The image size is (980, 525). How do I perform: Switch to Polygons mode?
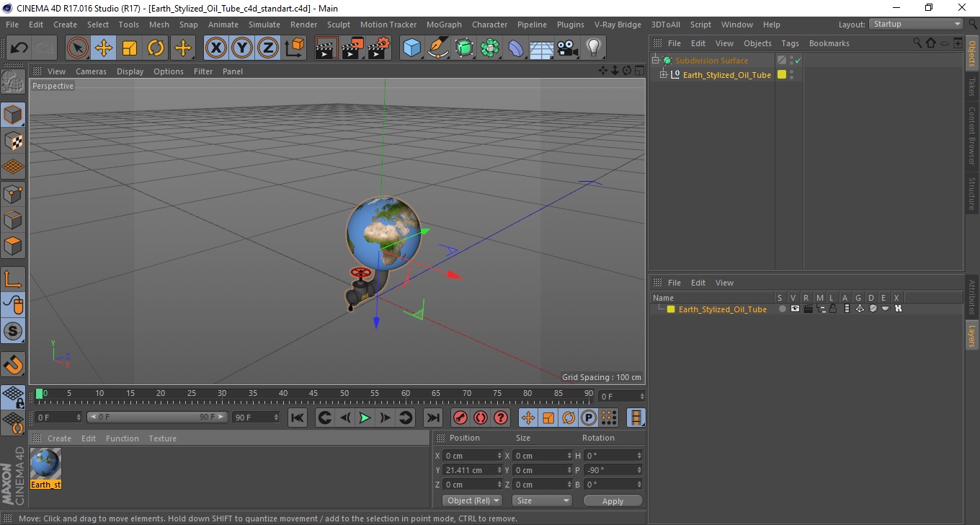13,246
